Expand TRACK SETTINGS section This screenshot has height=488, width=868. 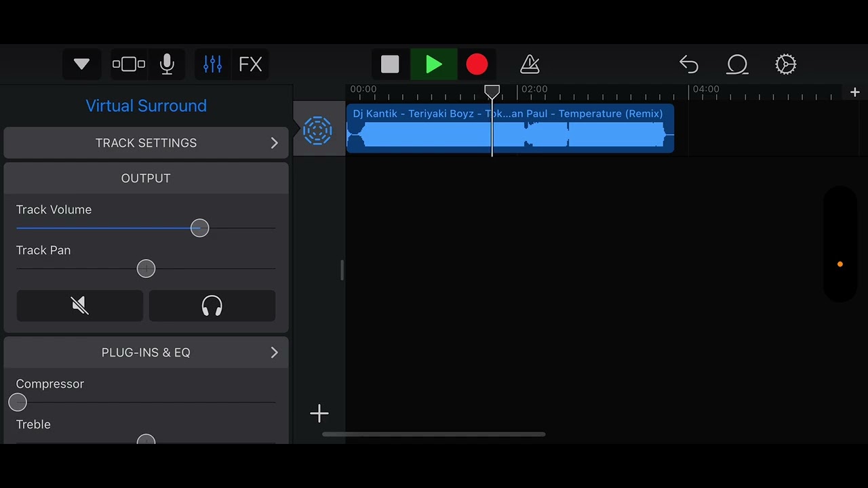pos(146,143)
